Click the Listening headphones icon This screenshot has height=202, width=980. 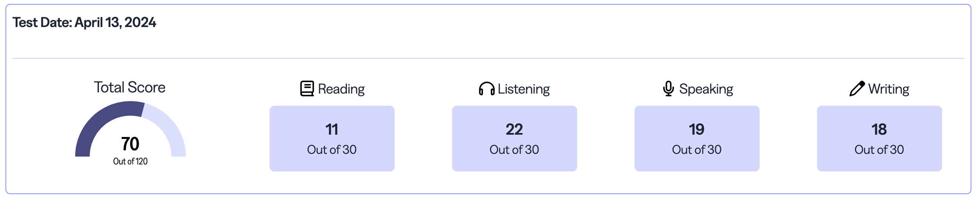[486, 89]
